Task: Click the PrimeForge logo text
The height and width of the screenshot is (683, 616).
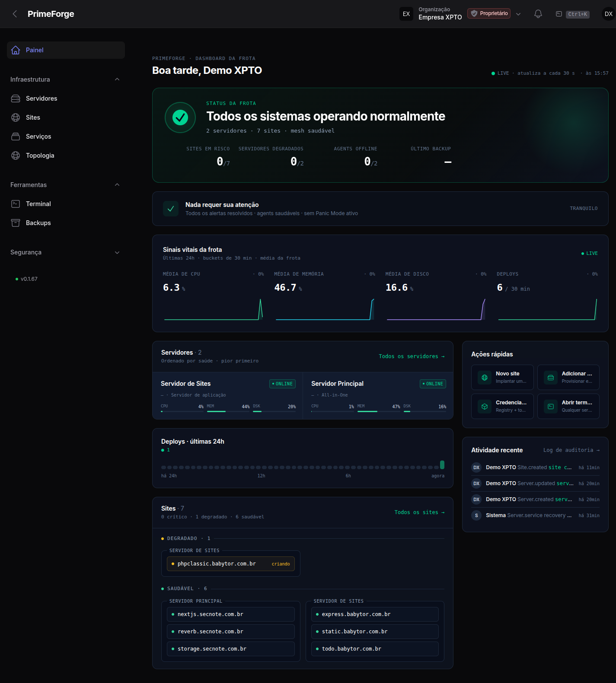Action: tap(51, 14)
